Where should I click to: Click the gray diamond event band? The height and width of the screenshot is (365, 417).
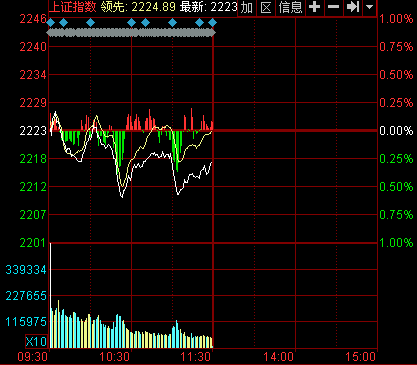click(131, 33)
